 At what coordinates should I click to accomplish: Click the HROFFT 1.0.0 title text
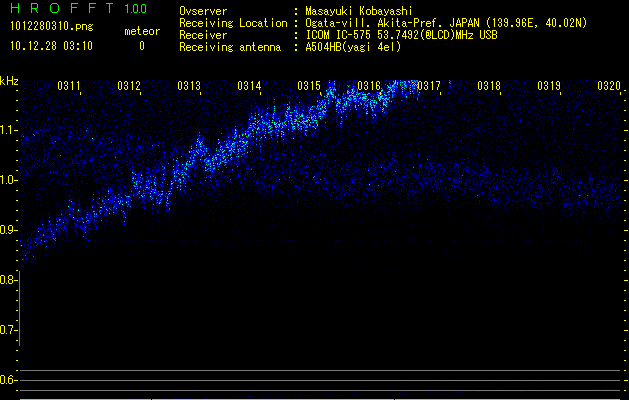click(x=78, y=8)
